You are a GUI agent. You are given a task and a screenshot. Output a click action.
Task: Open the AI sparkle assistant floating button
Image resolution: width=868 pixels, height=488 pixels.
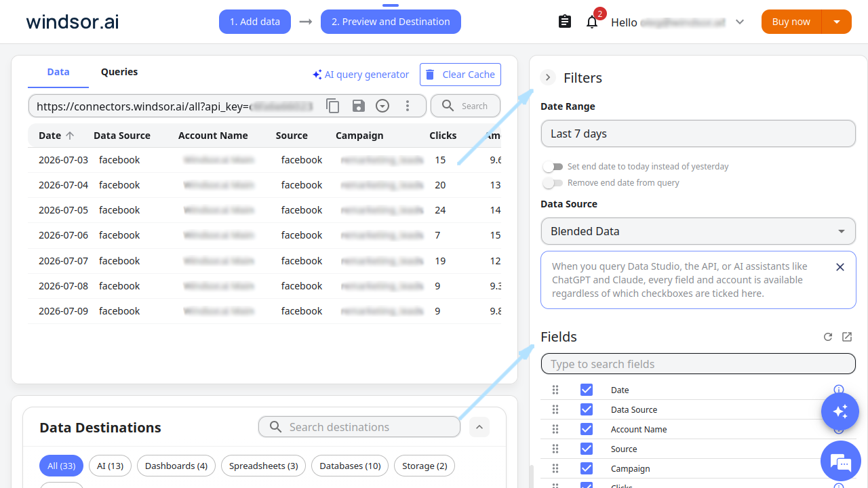pos(840,411)
